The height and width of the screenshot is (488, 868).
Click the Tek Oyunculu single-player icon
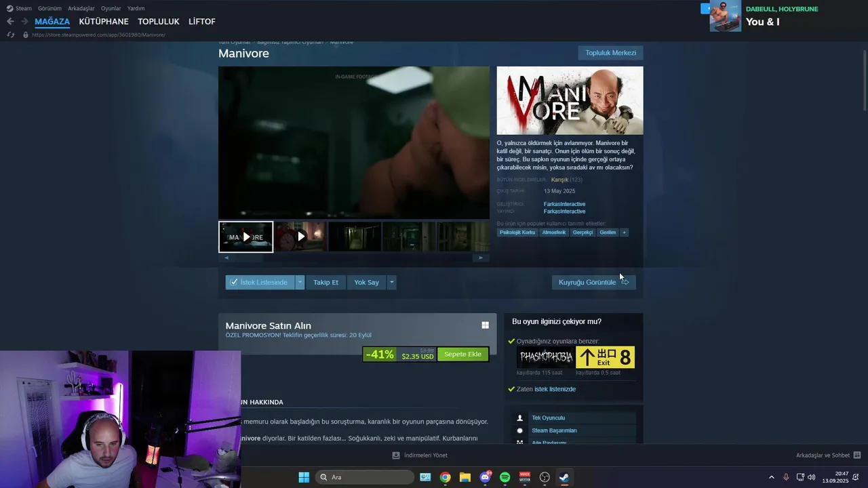(x=520, y=418)
